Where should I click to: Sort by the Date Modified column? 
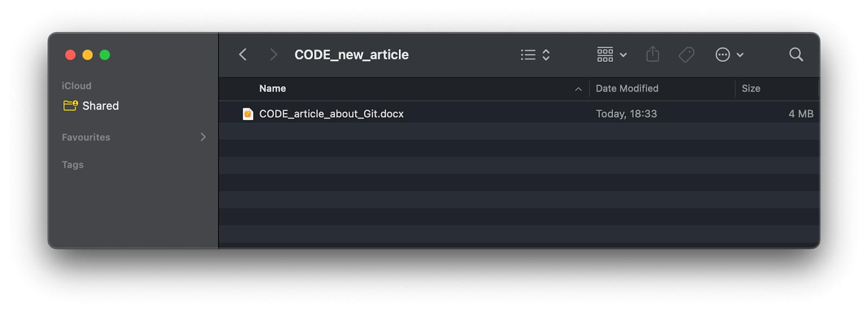click(x=627, y=88)
